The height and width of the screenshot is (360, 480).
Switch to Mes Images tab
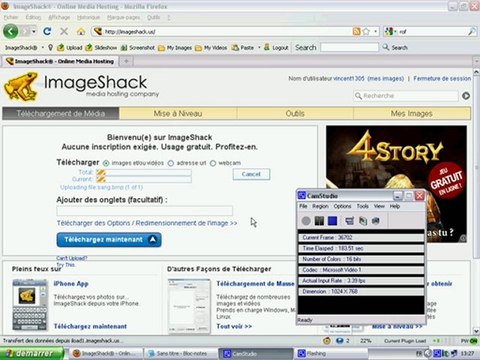(412, 113)
